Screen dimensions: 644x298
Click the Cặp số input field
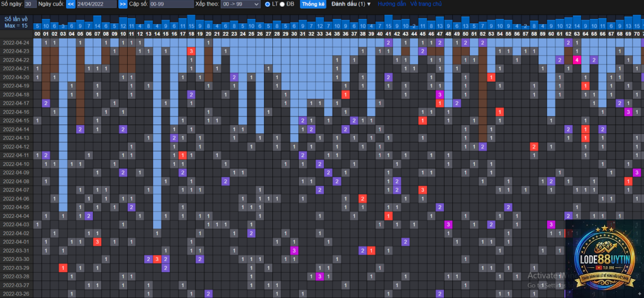(171, 4)
